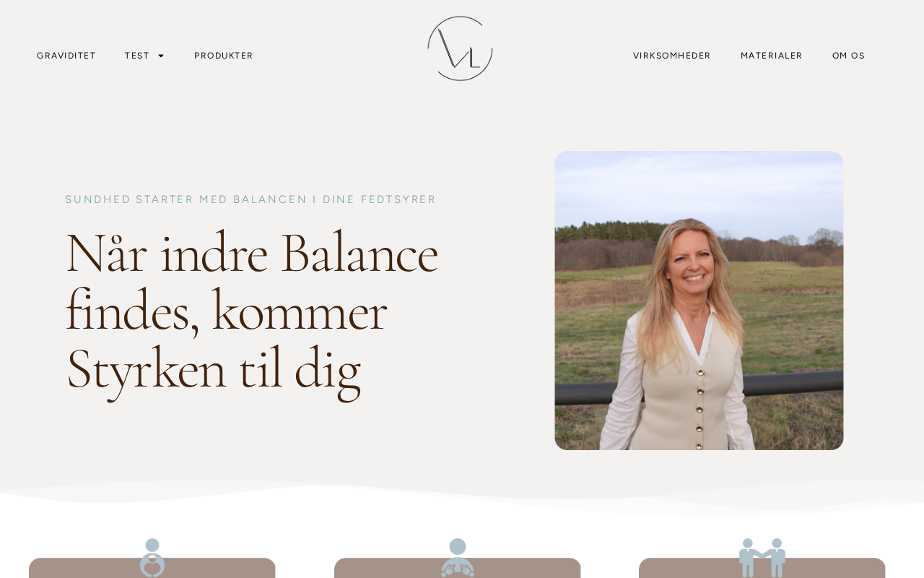Click the woman's portrait photo
This screenshot has width=924, height=578.
point(699,301)
